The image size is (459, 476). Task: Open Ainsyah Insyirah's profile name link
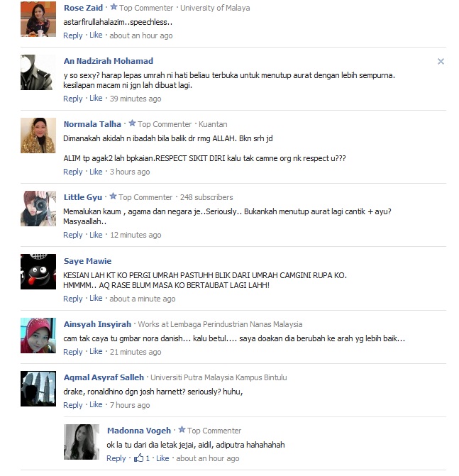point(97,324)
